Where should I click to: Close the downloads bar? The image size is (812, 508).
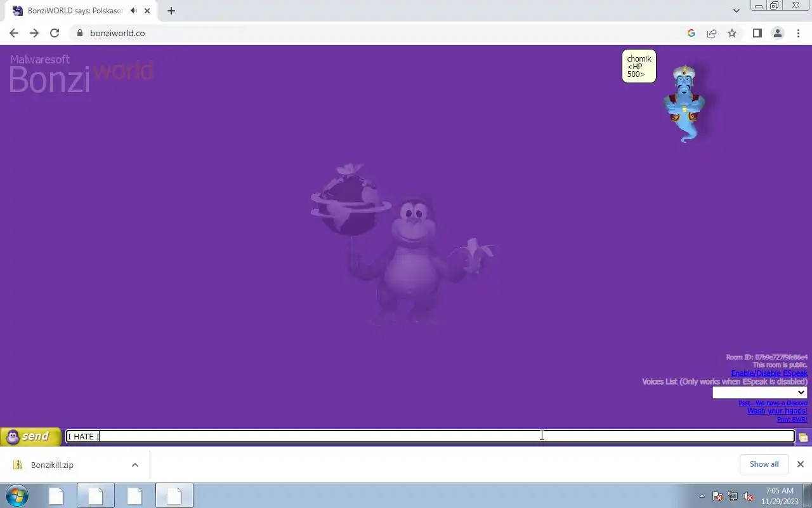800,464
